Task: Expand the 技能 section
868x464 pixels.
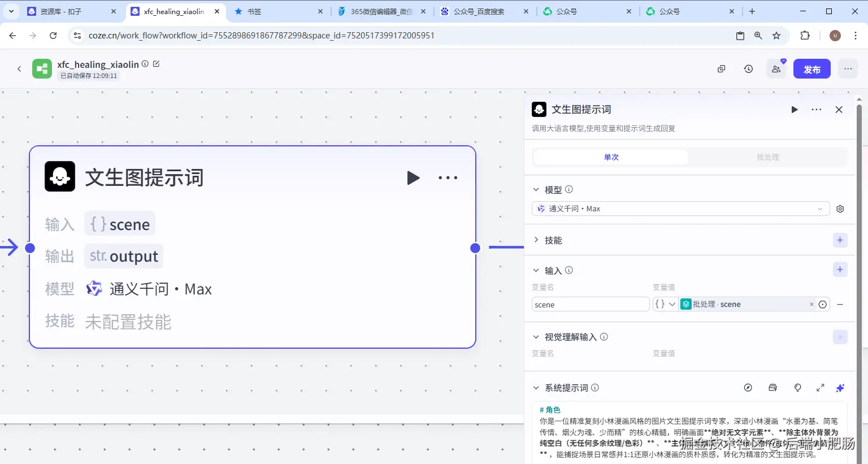Action: pyautogui.click(x=536, y=240)
